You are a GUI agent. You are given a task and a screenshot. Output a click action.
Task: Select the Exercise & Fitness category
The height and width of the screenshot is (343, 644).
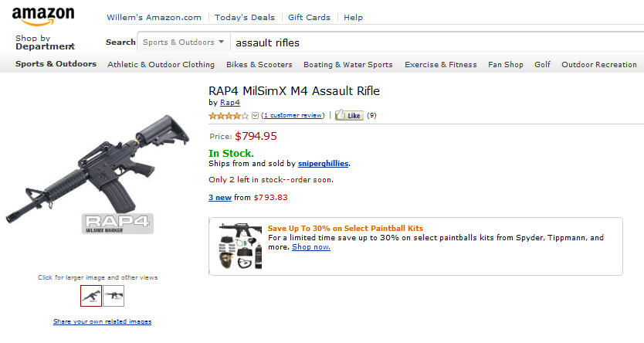tap(440, 65)
